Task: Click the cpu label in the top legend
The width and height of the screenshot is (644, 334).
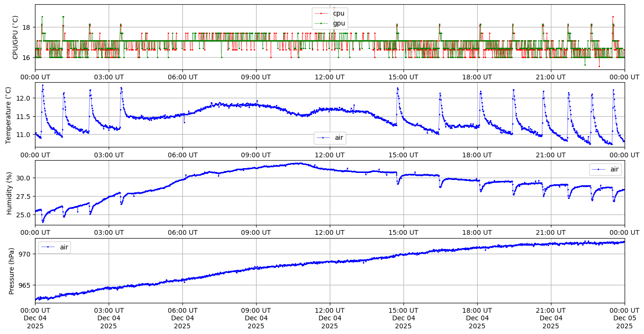Action: 339,14
